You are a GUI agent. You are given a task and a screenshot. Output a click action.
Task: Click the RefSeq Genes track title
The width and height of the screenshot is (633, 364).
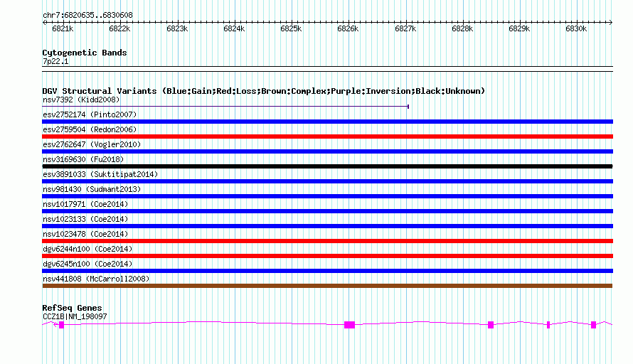(72, 308)
